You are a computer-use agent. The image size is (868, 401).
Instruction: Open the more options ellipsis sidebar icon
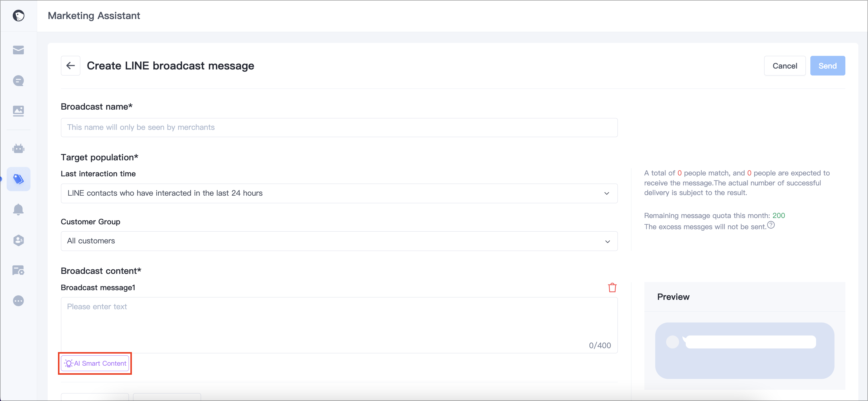pyautogui.click(x=18, y=300)
